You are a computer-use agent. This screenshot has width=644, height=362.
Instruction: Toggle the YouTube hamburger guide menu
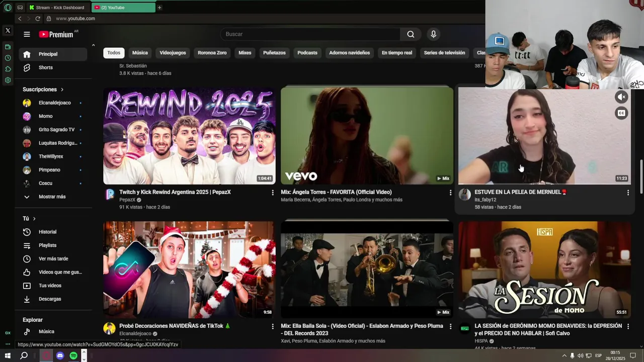point(27,34)
